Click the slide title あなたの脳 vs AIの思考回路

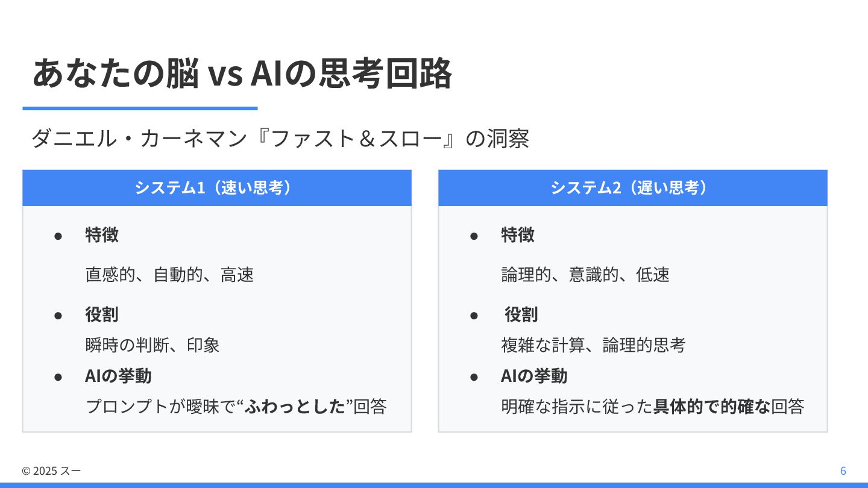pos(242,74)
